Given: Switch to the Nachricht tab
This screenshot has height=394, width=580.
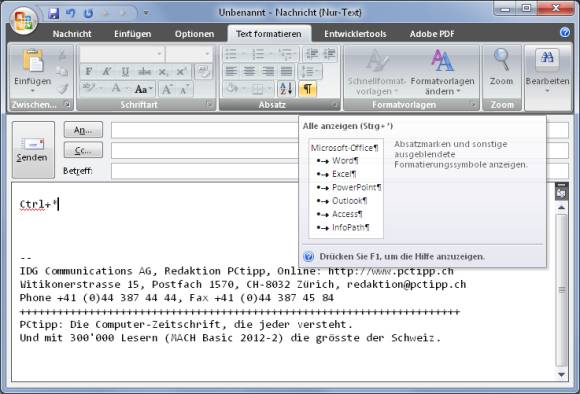Looking at the screenshot, I should (x=72, y=34).
